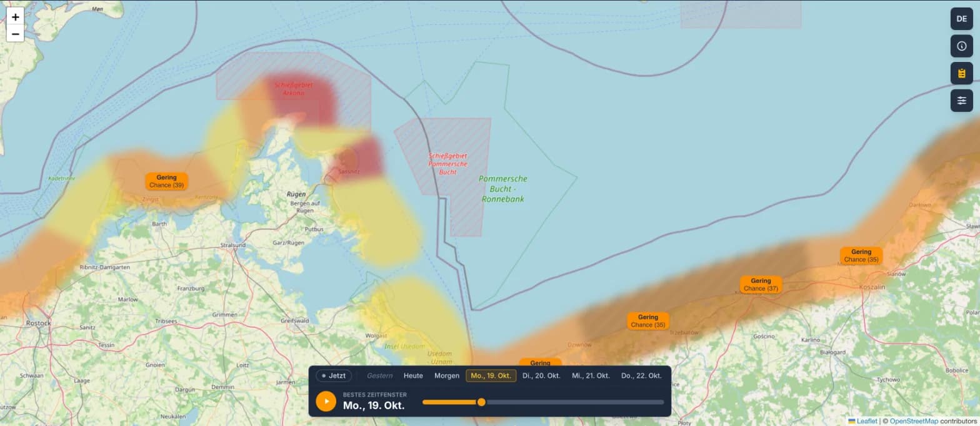This screenshot has height=426, width=980.
Task: Click the timeline slider handle
Action: point(481,402)
